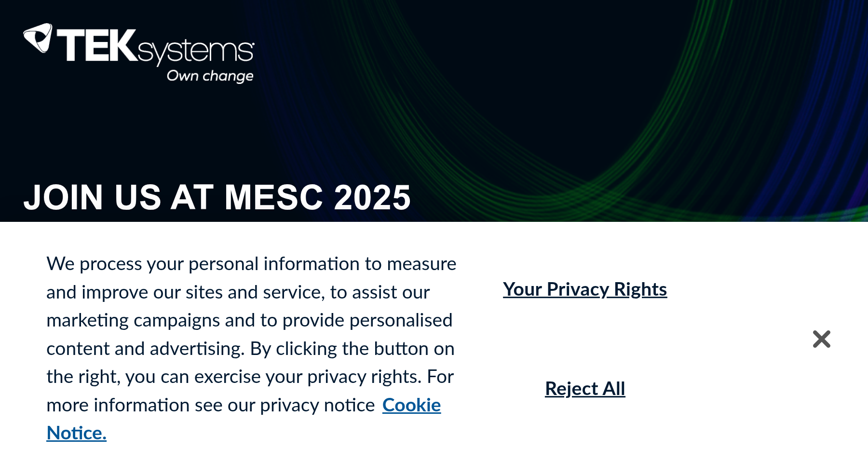Click the privacy notice paragraph text
Screen dimensions: 868x463
click(x=251, y=320)
